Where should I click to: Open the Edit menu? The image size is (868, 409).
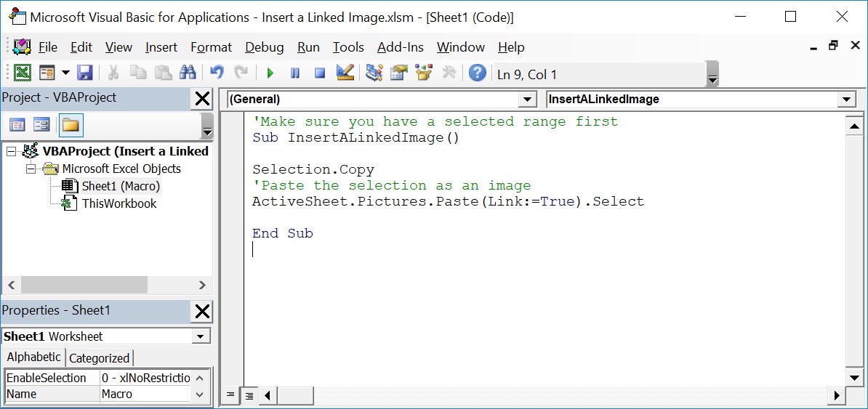point(81,48)
